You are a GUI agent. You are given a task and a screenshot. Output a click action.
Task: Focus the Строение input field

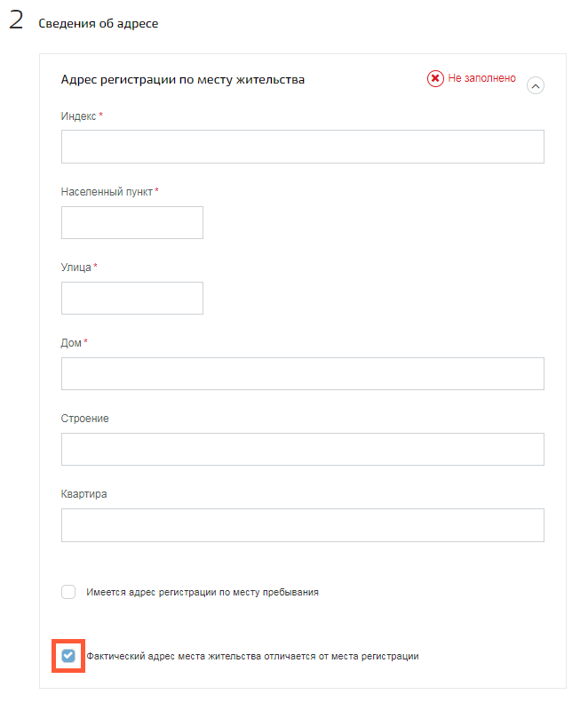pos(303,449)
